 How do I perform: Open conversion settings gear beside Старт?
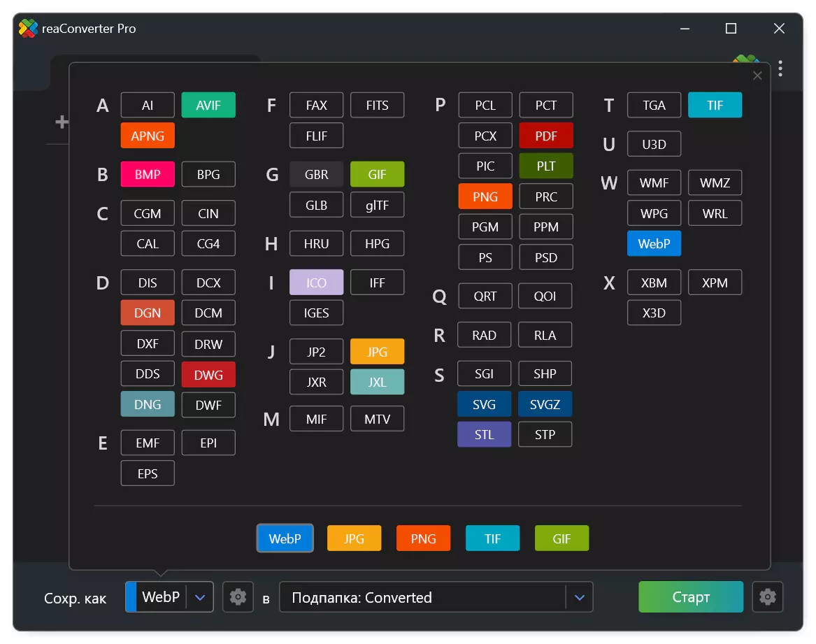click(x=768, y=596)
